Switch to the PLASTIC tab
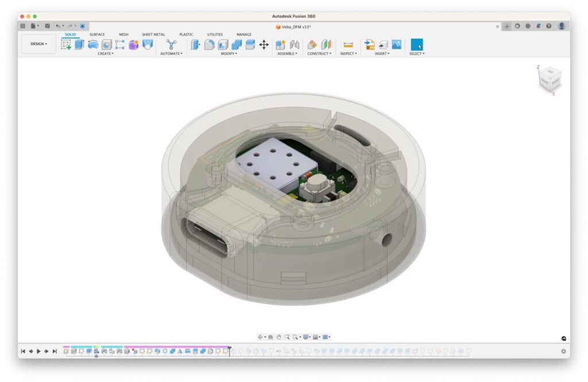This screenshot has height=382, width=588. point(186,34)
